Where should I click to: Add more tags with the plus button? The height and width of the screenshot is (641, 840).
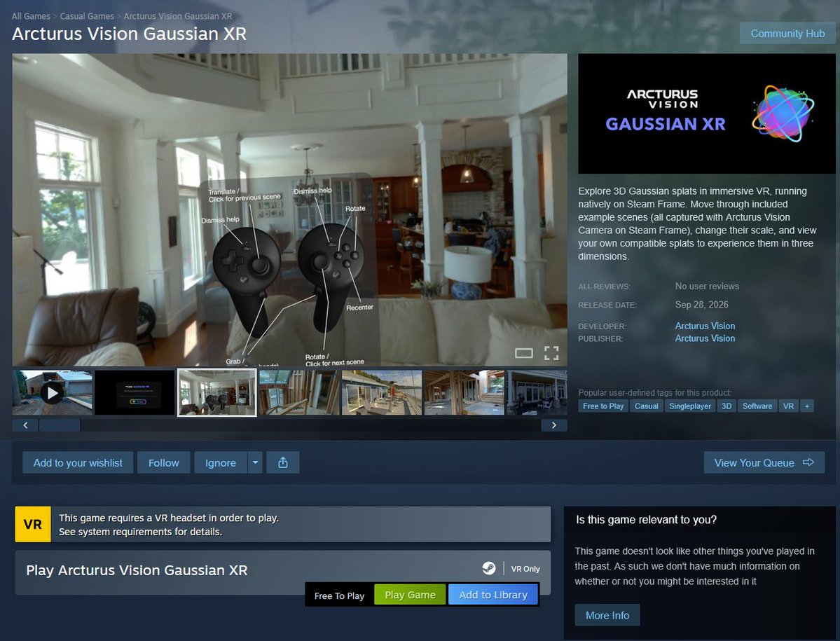807,406
